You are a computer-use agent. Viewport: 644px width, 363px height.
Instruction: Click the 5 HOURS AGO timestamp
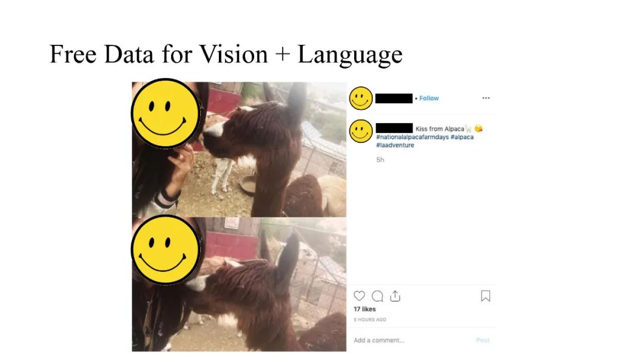click(x=370, y=319)
